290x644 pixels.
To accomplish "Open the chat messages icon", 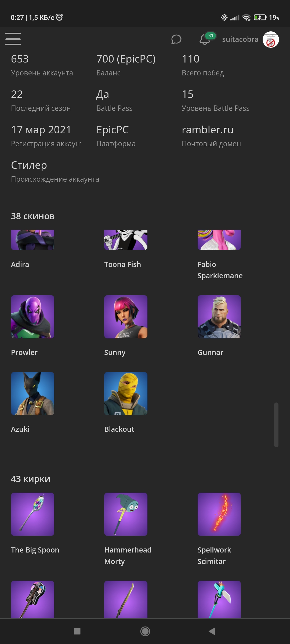I will (x=176, y=39).
